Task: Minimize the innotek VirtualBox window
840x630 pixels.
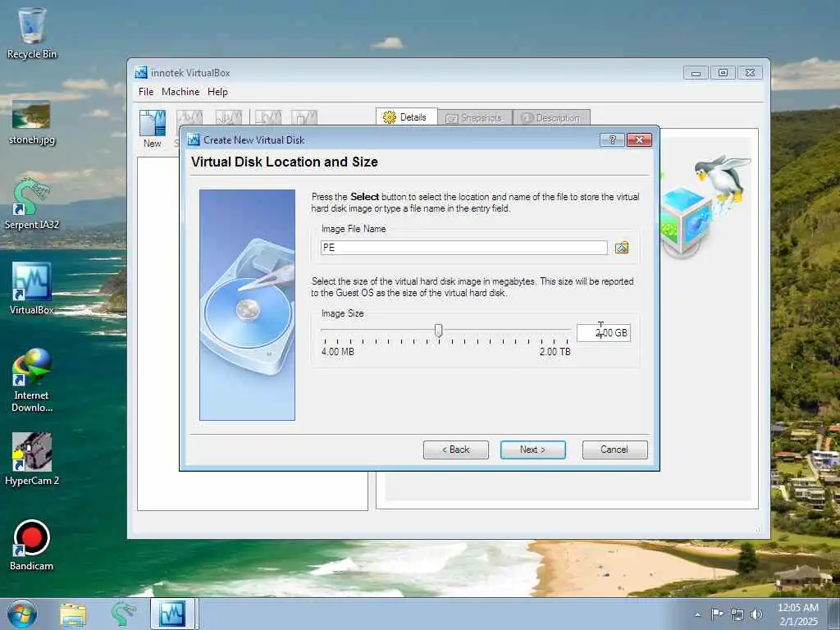Action: tap(696, 73)
